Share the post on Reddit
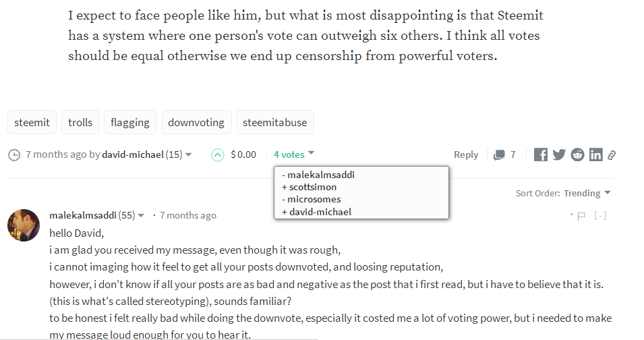The width and height of the screenshot is (644, 340). pos(577,155)
